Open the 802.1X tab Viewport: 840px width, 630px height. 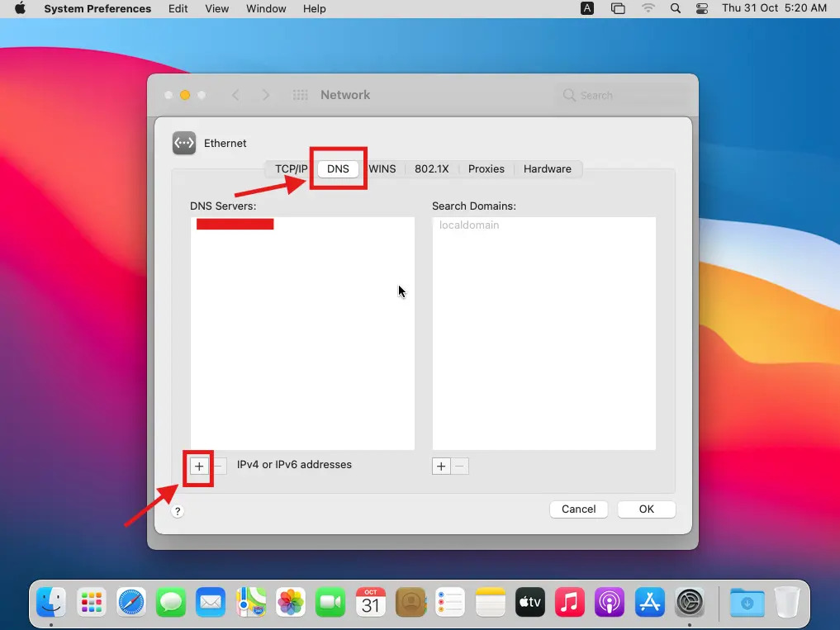pyautogui.click(x=432, y=168)
